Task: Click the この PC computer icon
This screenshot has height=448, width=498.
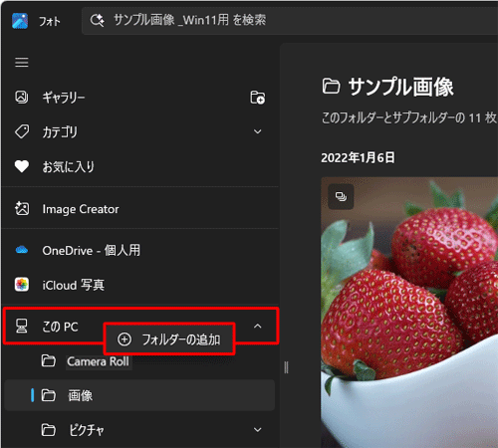Action: point(22,326)
